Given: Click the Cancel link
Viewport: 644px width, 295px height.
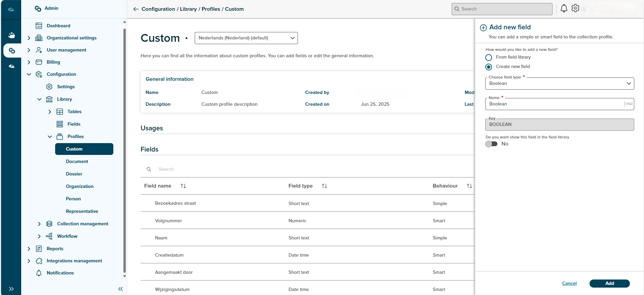Looking at the screenshot, I should (x=569, y=284).
